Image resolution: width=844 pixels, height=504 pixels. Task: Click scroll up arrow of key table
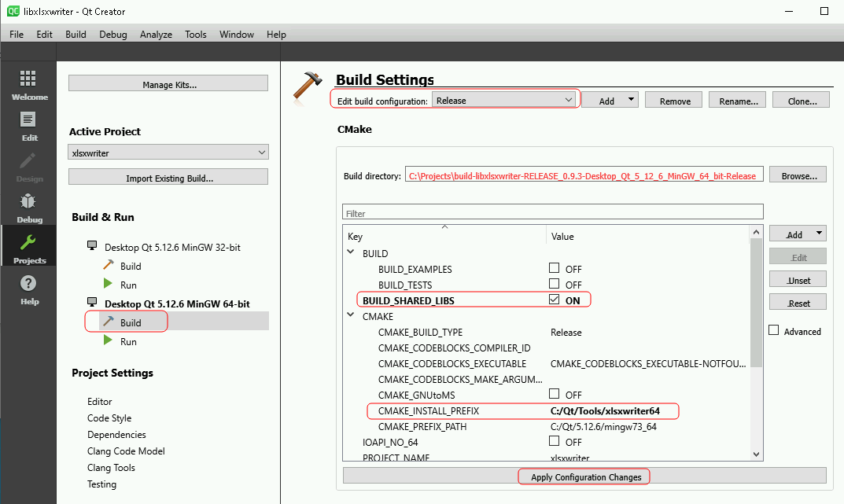(x=756, y=233)
